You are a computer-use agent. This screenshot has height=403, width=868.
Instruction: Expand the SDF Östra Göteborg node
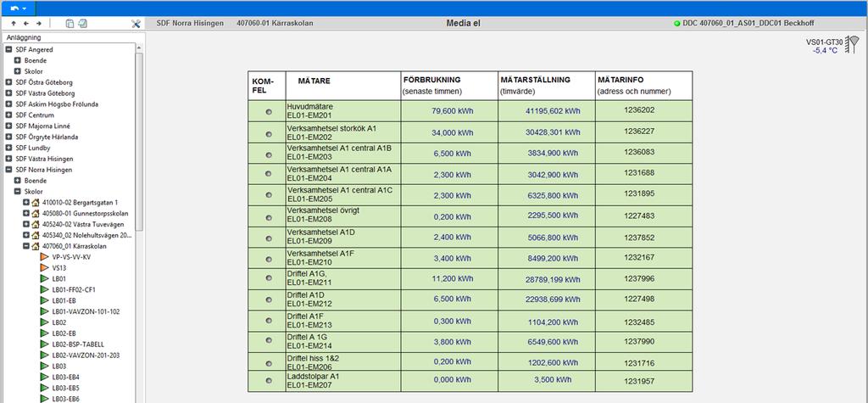click(8, 82)
